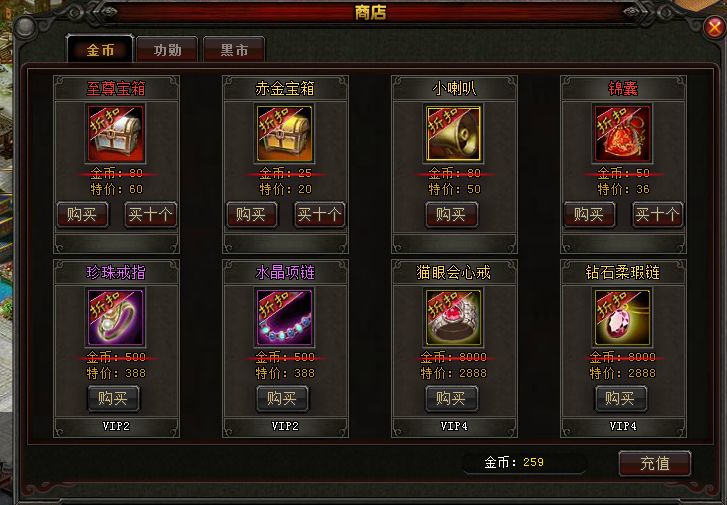Buy ten 锦囊 with 买十个

[657, 215]
